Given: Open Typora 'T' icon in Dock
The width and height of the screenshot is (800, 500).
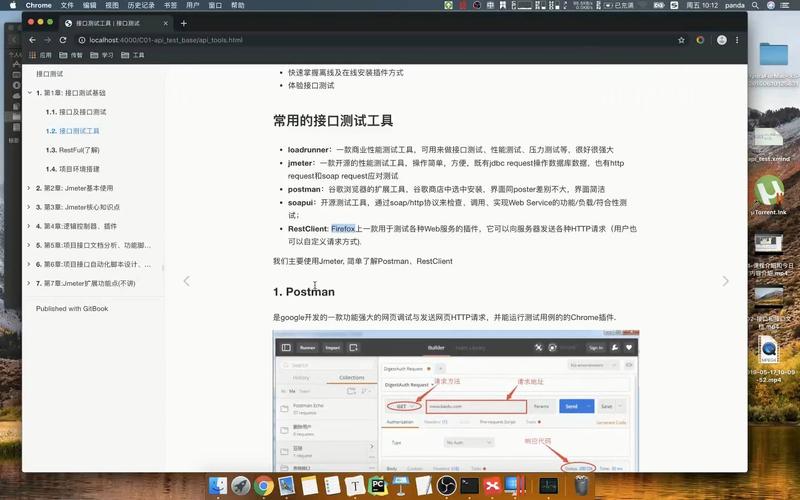Looking at the screenshot, I should (355, 485).
